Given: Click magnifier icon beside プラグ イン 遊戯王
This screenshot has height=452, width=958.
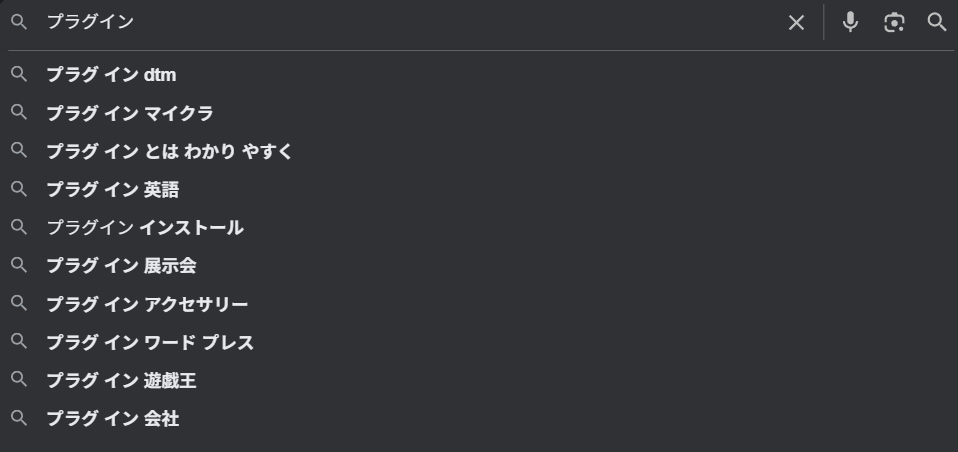Looking at the screenshot, I should pos(19,380).
